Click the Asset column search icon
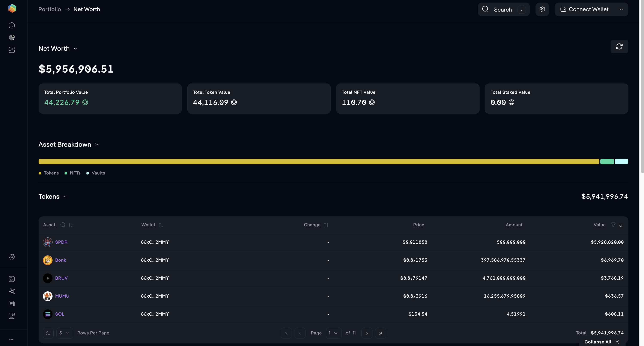 pyautogui.click(x=63, y=225)
